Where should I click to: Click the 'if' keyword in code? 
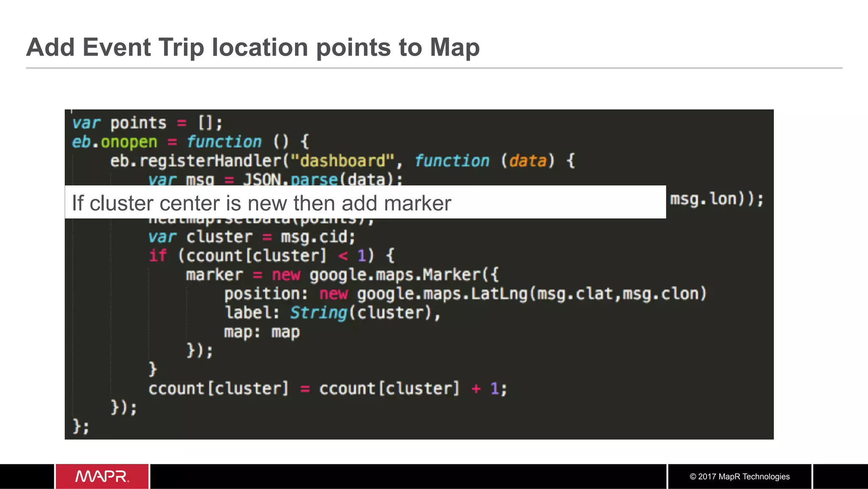(x=158, y=256)
